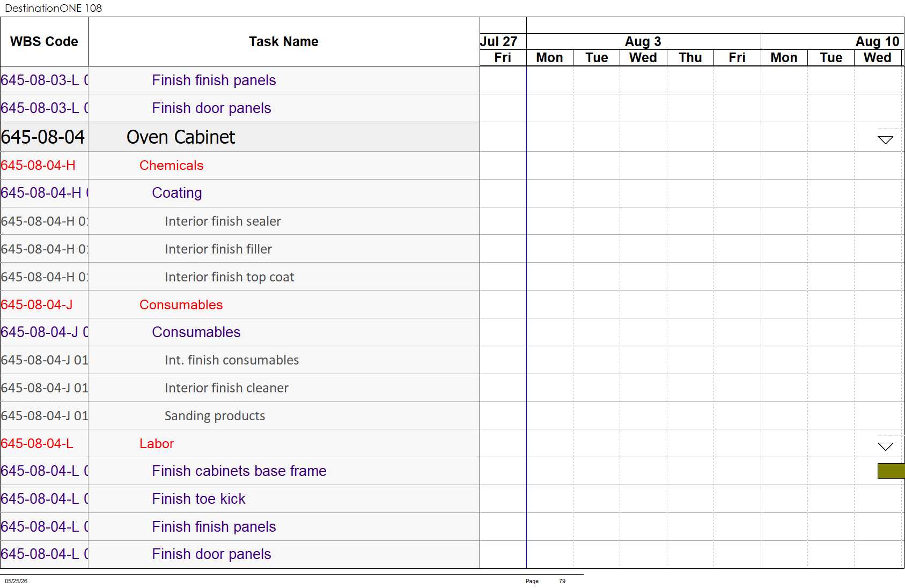The height and width of the screenshot is (588, 905).
Task: Click WBS code 645-08-04-L in red
Action: coord(37,443)
